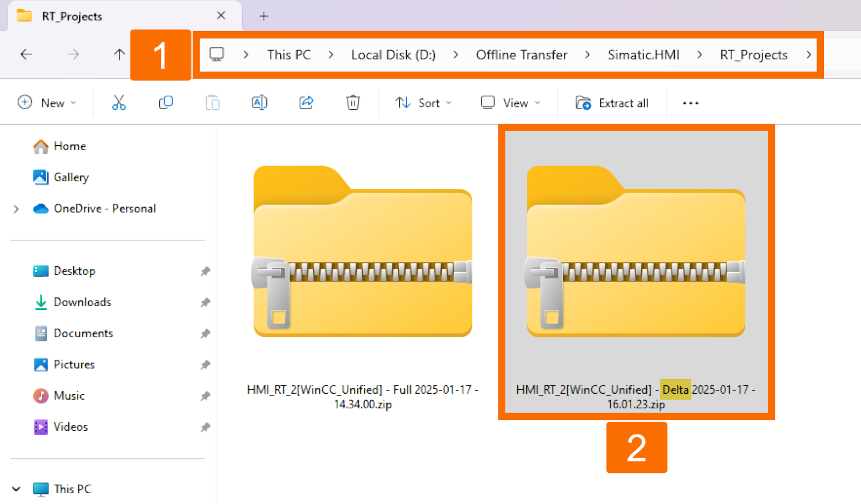This screenshot has height=504, width=861.
Task: Open the See more (three dots) menu
Action: coord(690,103)
